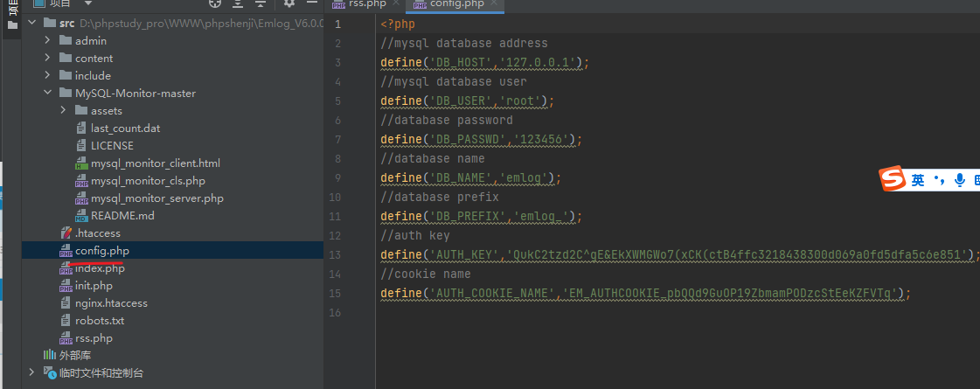Click the 'emlog_' prefix value
The height and width of the screenshot is (389, 980).
[545, 217]
